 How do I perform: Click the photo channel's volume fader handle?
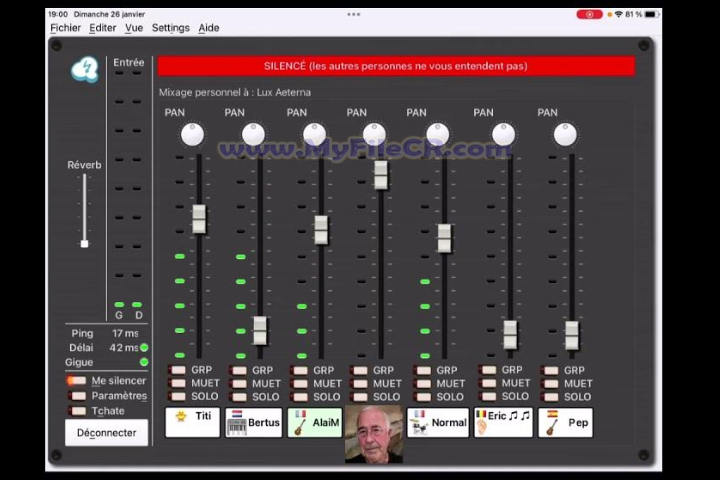[381, 175]
